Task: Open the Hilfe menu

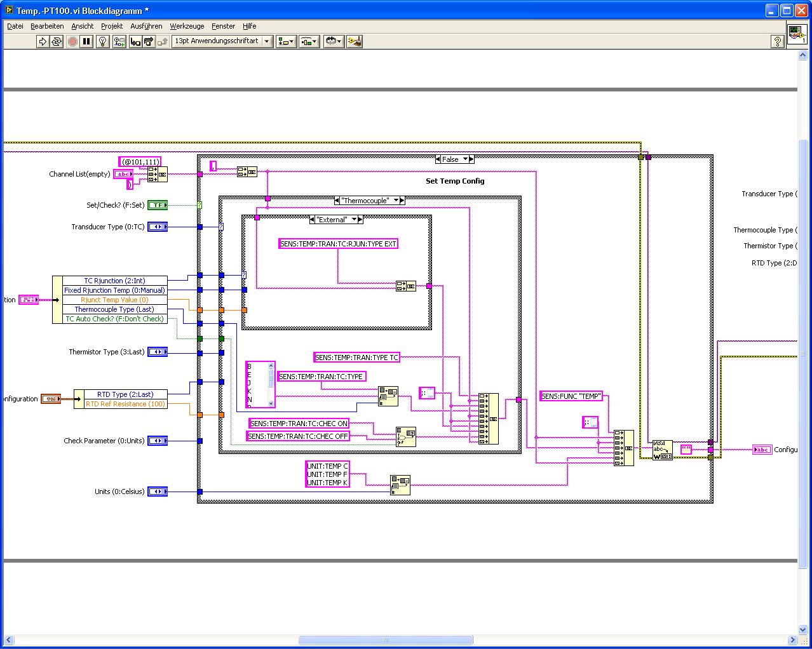Action: pos(250,26)
